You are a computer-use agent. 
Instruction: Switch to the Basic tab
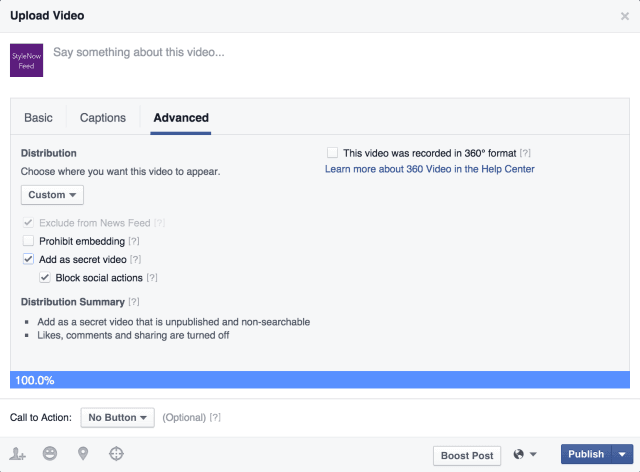point(38,118)
